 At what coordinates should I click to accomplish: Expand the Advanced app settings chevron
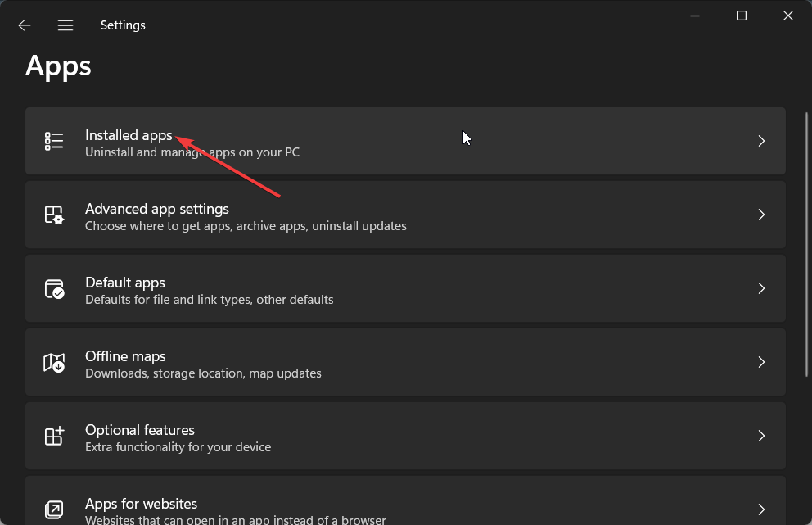761,215
